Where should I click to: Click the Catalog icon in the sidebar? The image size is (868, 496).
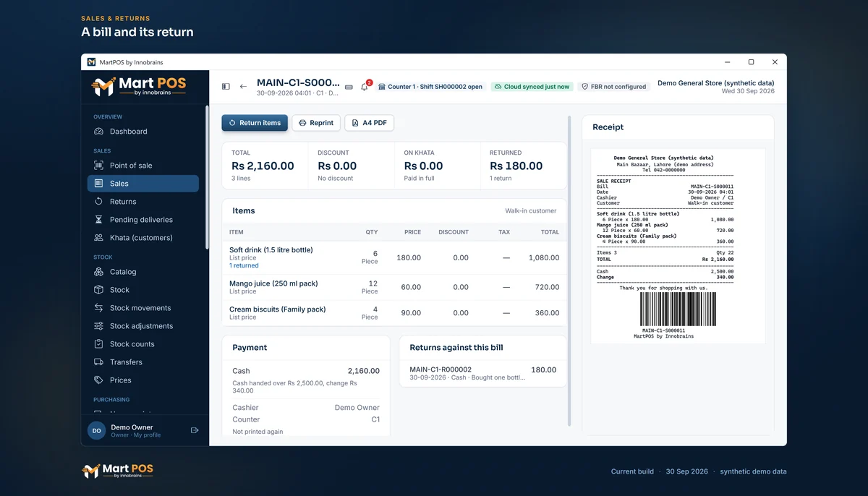point(98,272)
